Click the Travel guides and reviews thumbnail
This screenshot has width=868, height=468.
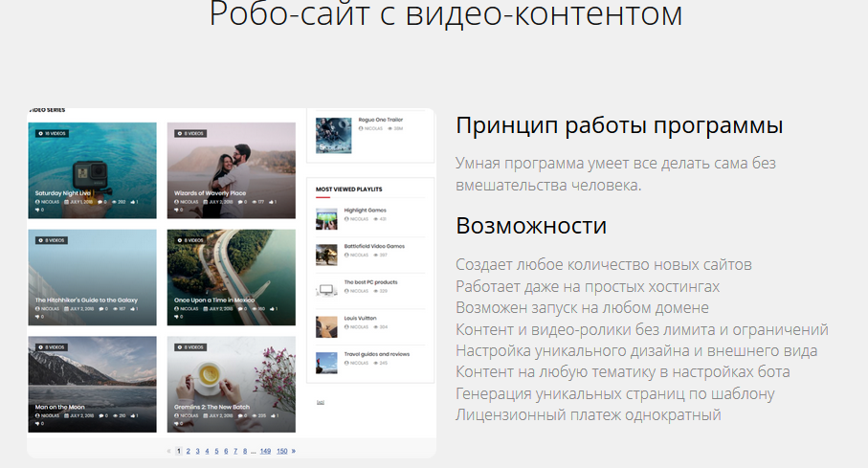pyautogui.click(x=326, y=361)
